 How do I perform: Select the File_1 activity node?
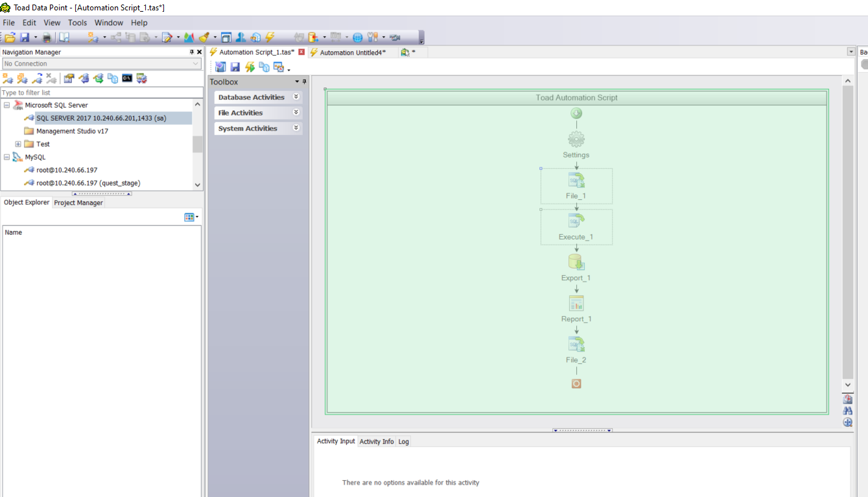click(x=576, y=186)
